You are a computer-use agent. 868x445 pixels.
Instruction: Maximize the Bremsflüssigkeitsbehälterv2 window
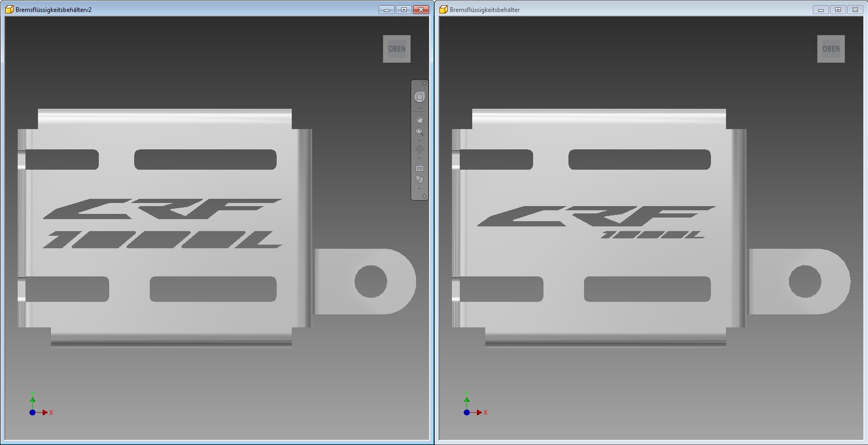pos(404,9)
